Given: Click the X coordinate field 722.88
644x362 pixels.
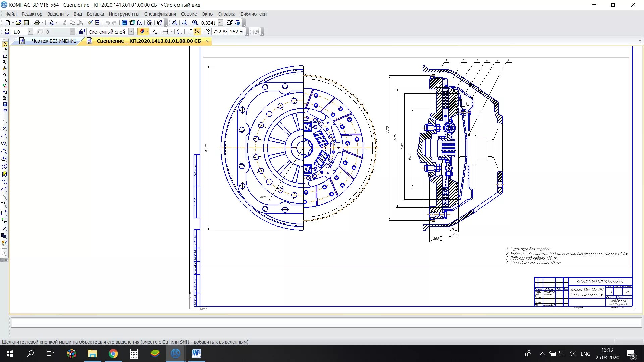Looking at the screenshot, I should pyautogui.click(x=220, y=32).
